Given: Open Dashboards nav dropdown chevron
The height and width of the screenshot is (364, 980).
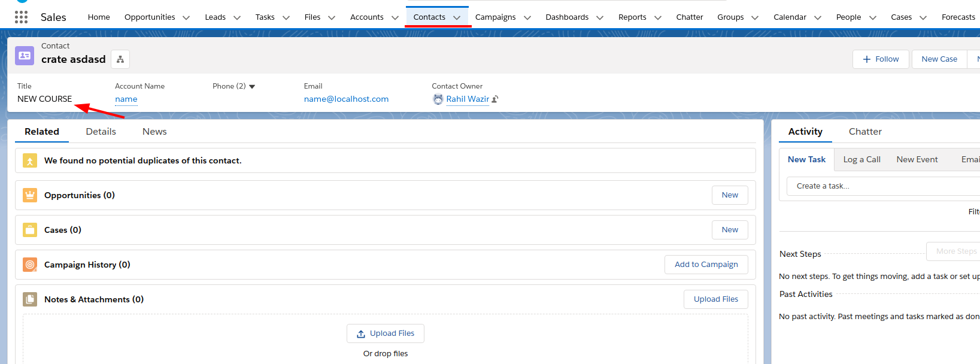Looking at the screenshot, I should 600,18.
